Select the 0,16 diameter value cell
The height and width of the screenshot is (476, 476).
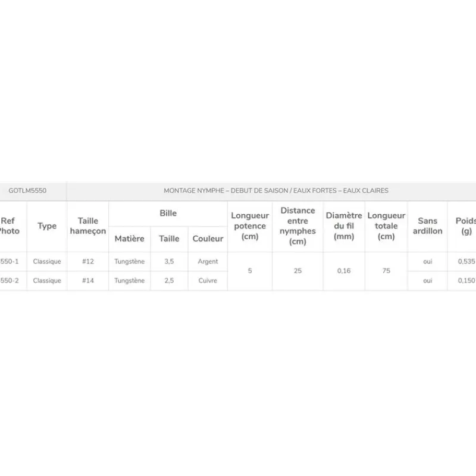tap(344, 271)
